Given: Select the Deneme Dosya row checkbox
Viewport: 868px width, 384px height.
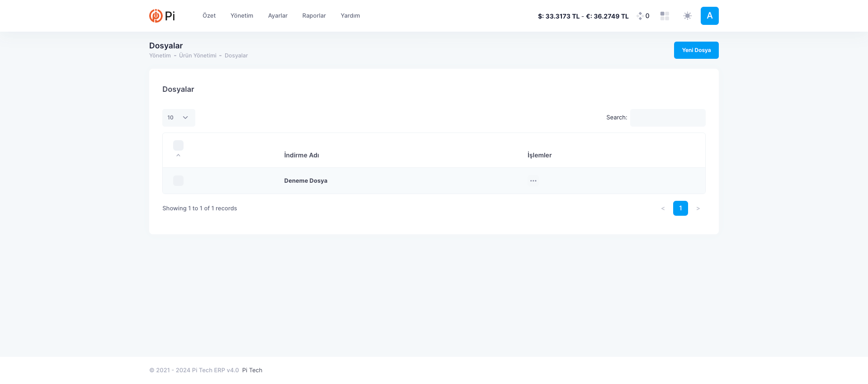Looking at the screenshot, I should tap(178, 181).
